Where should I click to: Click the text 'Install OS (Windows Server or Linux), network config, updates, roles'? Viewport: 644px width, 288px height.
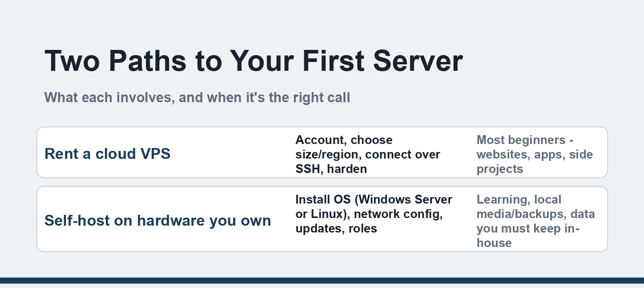[x=374, y=214]
